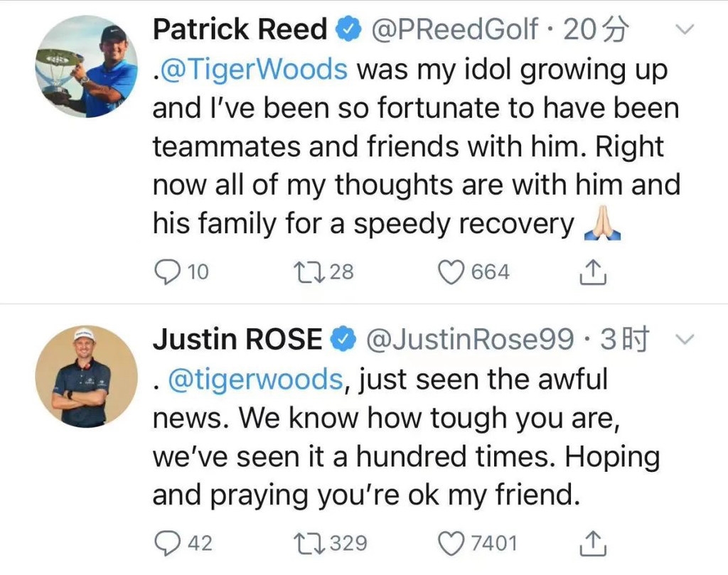Click the @tigerwoods mention in Rose's tweet
Viewport: 728px width, 575px height.
256,380
